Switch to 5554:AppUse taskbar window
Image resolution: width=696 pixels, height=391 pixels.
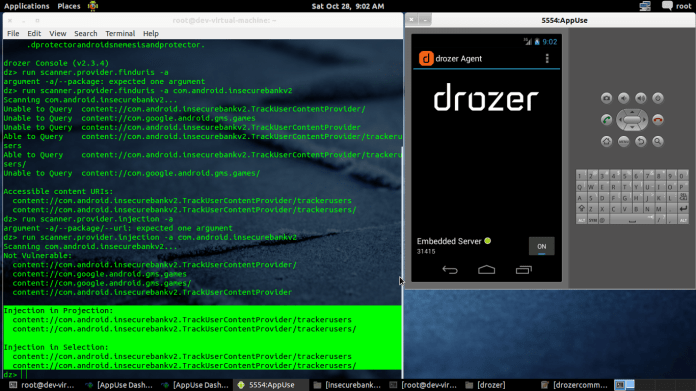pyautogui.click(x=266, y=385)
